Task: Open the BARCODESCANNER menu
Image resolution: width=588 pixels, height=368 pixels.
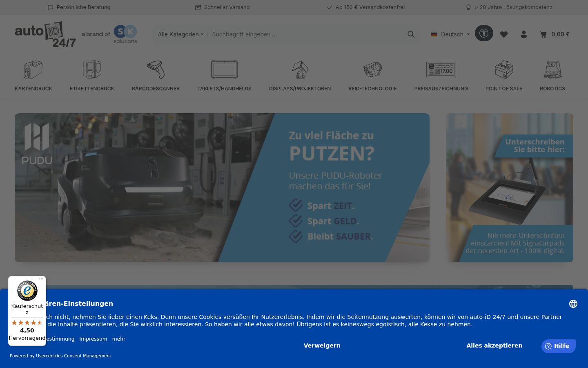Action: point(156,89)
